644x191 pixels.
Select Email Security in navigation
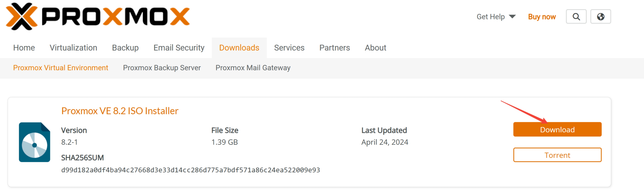point(179,48)
